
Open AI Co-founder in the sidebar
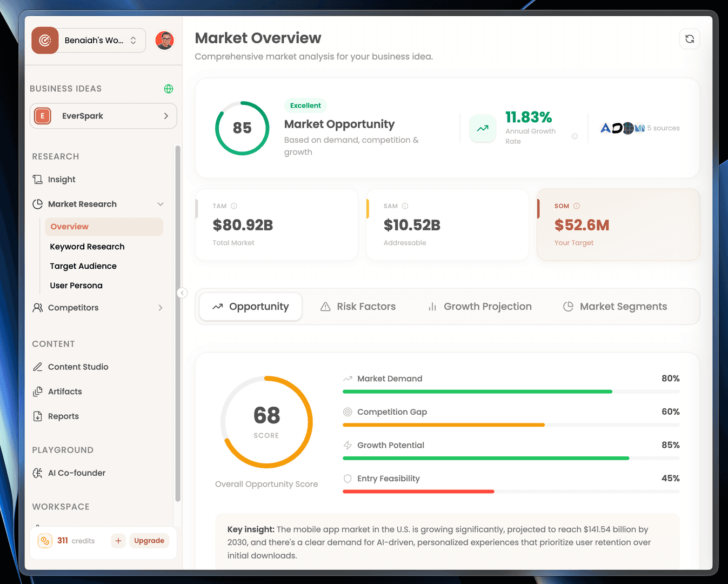[76, 473]
